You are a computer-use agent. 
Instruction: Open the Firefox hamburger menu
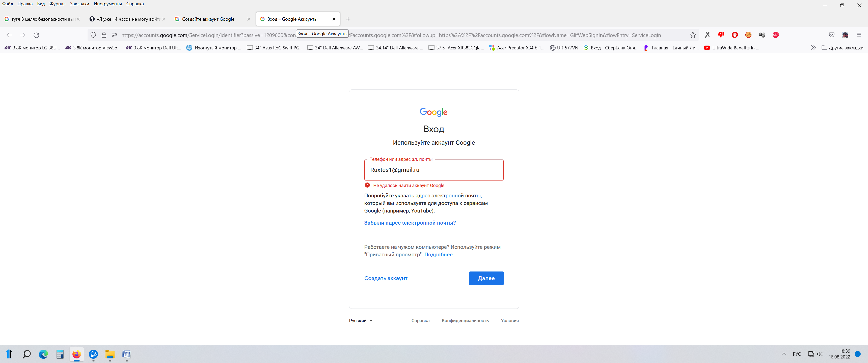point(859,35)
